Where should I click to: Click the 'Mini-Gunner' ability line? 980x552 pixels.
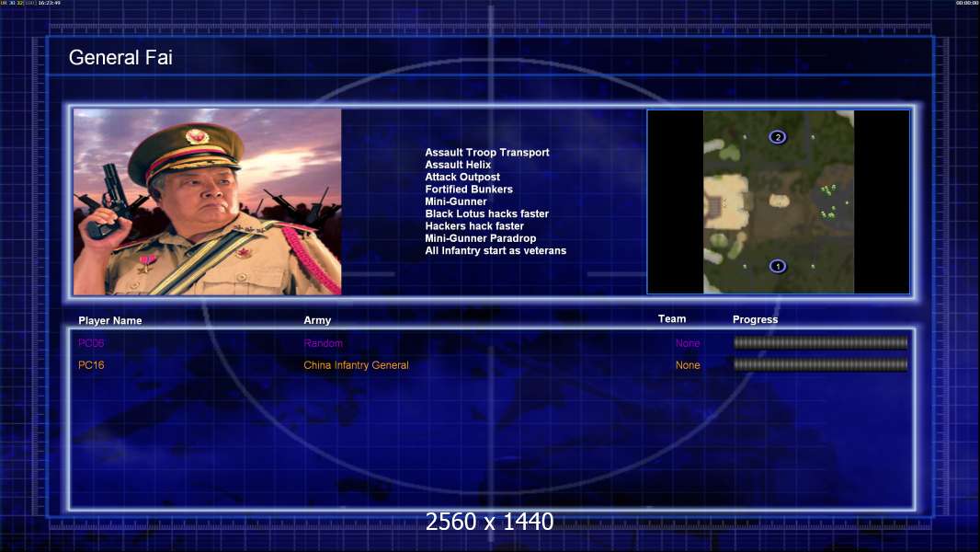(456, 201)
